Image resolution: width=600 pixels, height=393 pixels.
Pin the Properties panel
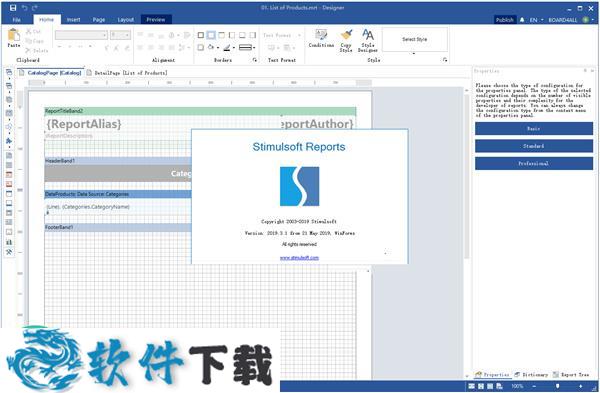click(585, 71)
